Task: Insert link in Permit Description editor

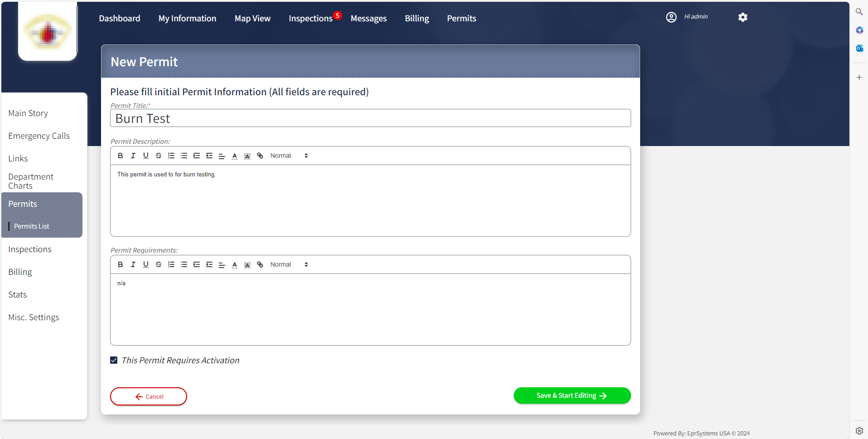Action: click(x=260, y=156)
